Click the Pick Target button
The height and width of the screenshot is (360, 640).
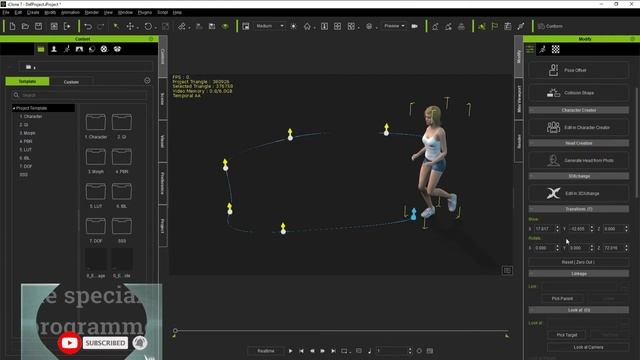coord(567,335)
